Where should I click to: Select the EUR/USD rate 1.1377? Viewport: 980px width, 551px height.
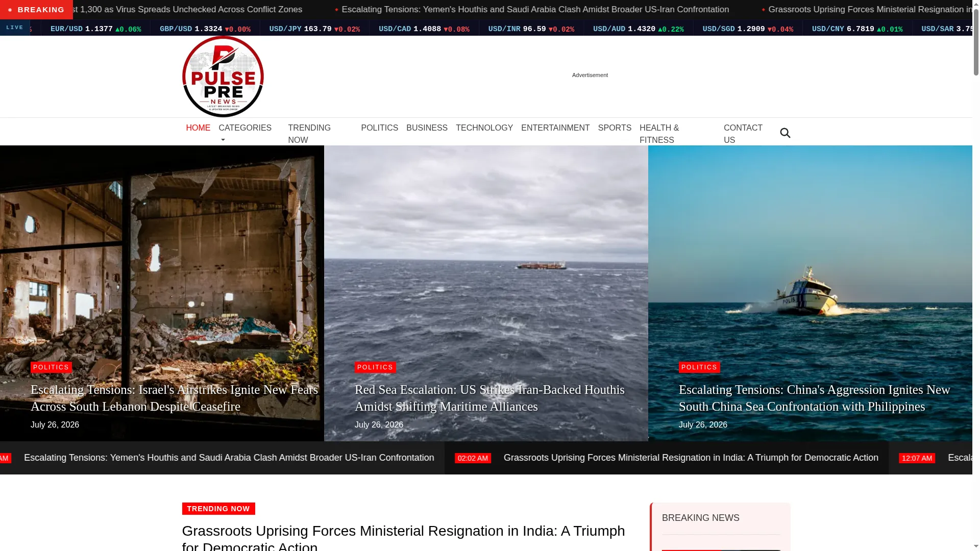(99, 29)
